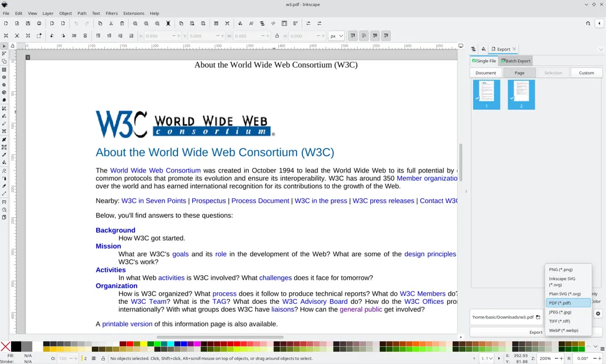
Task: Switch to the Batch Export tab
Action: [516, 61]
